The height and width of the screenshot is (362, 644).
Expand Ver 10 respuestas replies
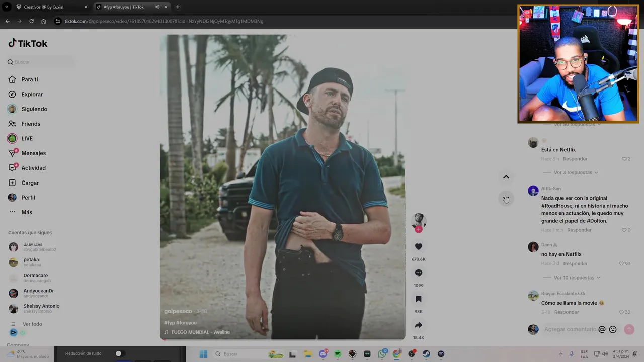[x=577, y=278]
